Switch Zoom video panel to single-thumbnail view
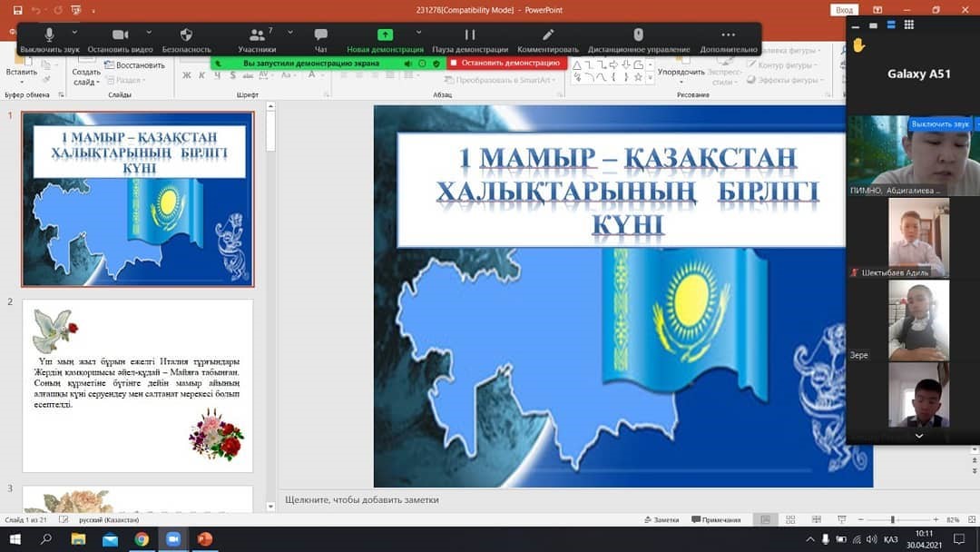Image resolution: width=980 pixels, height=552 pixels. (873, 25)
